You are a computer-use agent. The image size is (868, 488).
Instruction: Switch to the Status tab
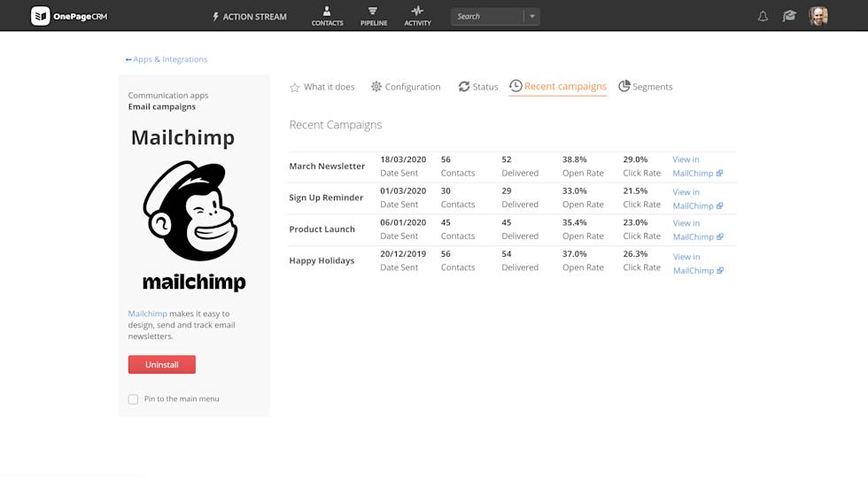[x=478, y=87]
